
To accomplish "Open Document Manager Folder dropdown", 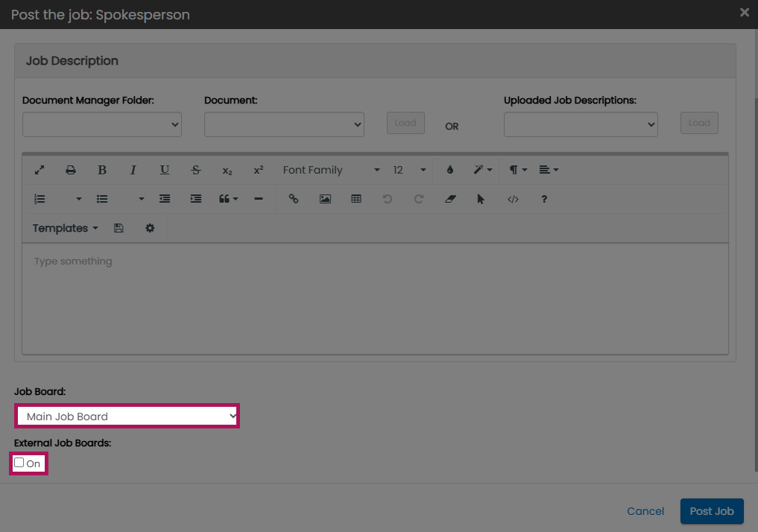I will pyautogui.click(x=102, y=124).
